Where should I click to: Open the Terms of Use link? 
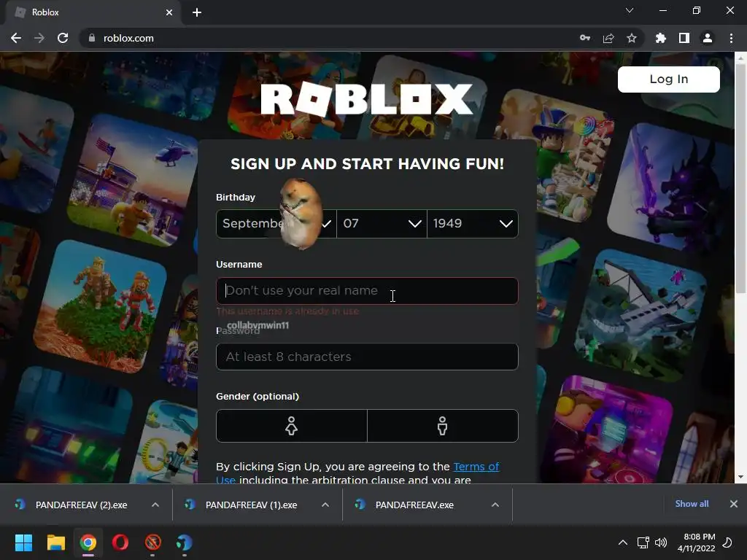476,467
